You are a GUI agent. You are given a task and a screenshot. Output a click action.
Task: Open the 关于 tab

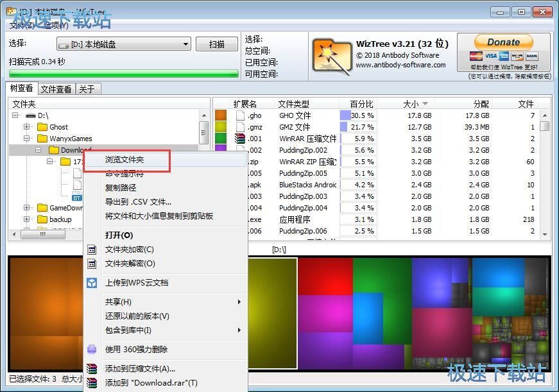tap(87, 89)
